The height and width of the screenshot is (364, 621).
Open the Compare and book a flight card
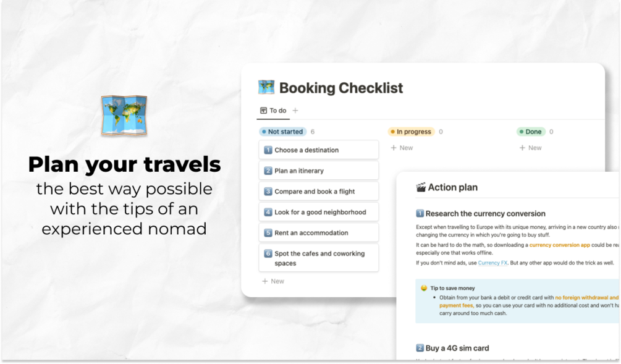[318, 192]
